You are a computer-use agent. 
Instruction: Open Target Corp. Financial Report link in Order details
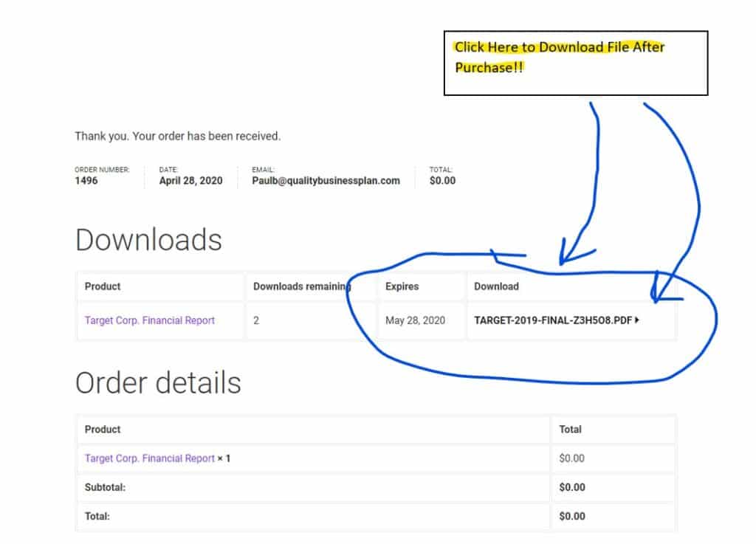[x=150, y=458]
